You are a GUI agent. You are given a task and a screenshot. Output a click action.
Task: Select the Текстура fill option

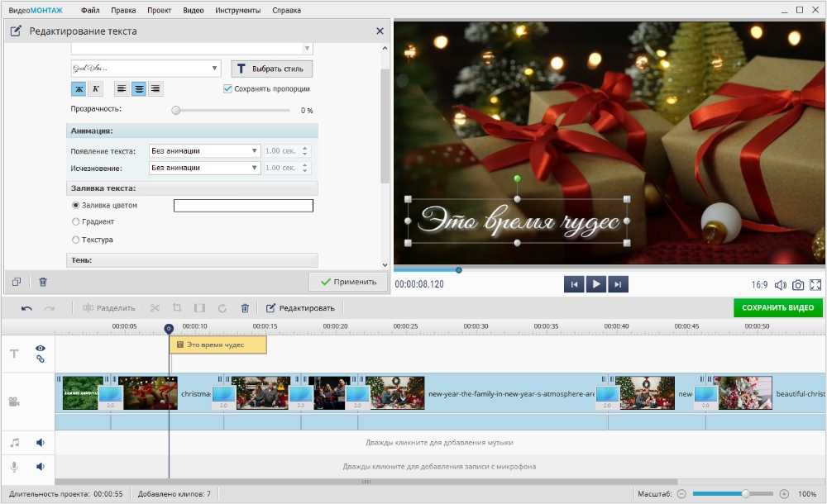76,240
